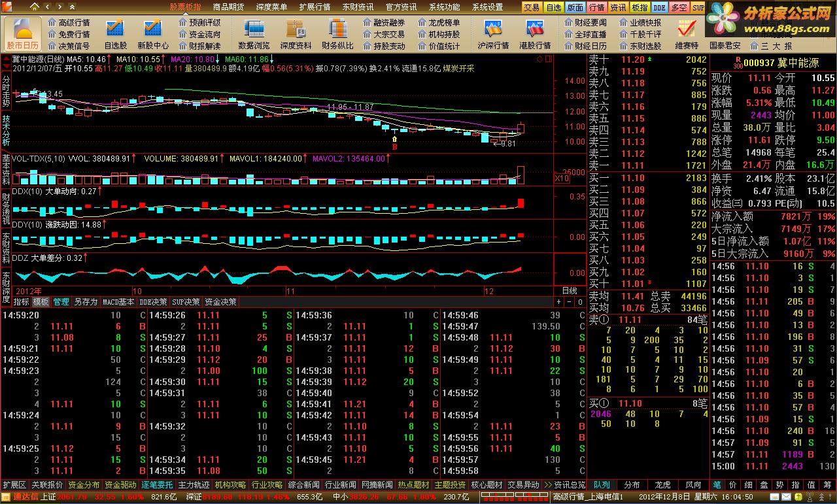This screenshot has height=504, width=837.
Task: Click 高级行情 toolbar item
Action: (69, 22)
